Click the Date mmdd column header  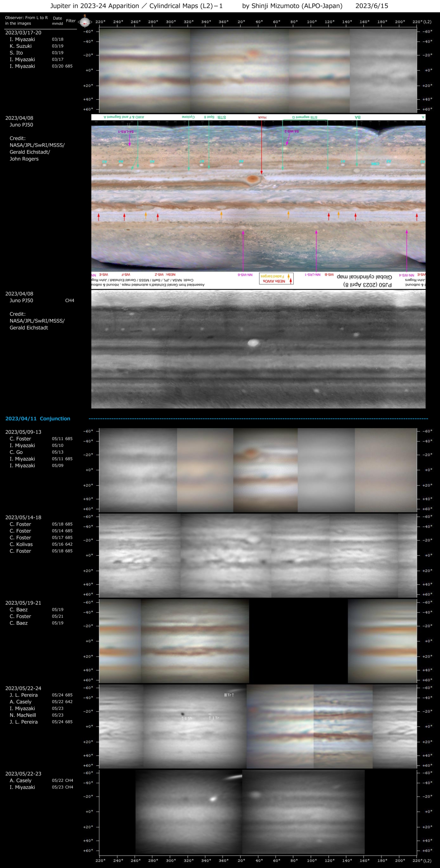pos(58,21)
